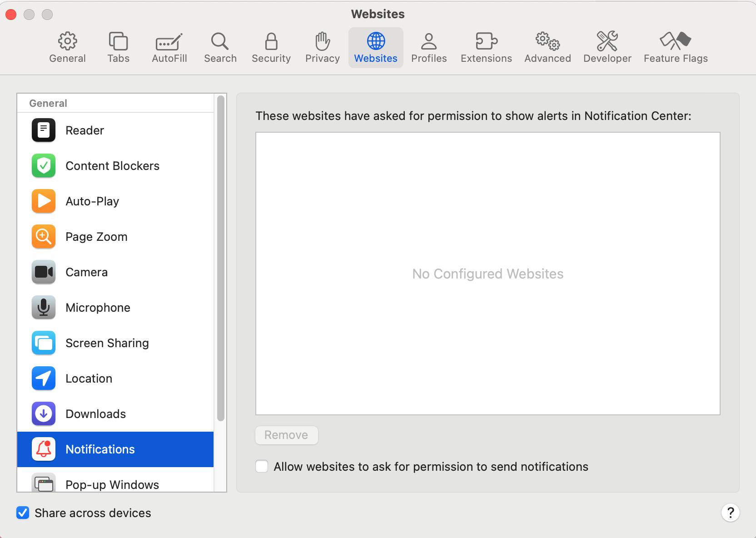Open help with the question mark button
Screen dimensions: 756x538
tap(731, 513)
